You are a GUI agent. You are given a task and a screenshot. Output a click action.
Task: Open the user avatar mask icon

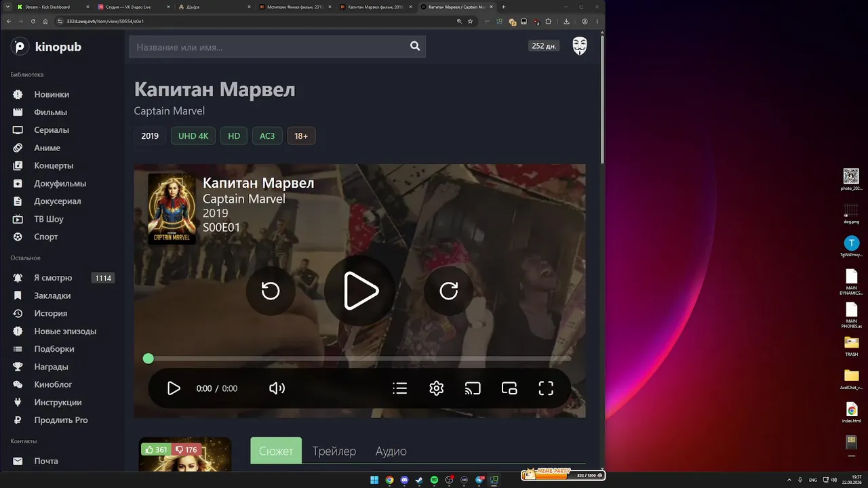[x=580, y=46]
